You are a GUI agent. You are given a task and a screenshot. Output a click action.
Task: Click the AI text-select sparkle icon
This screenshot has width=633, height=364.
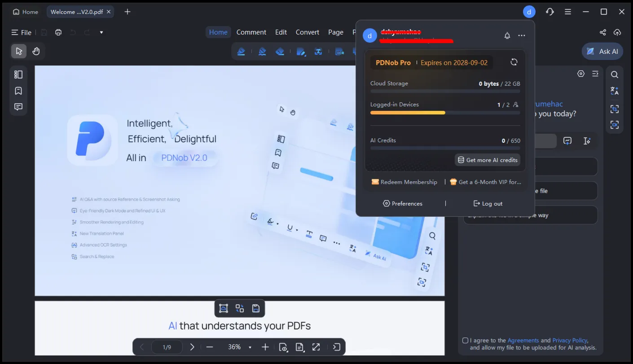coord(587,141)
